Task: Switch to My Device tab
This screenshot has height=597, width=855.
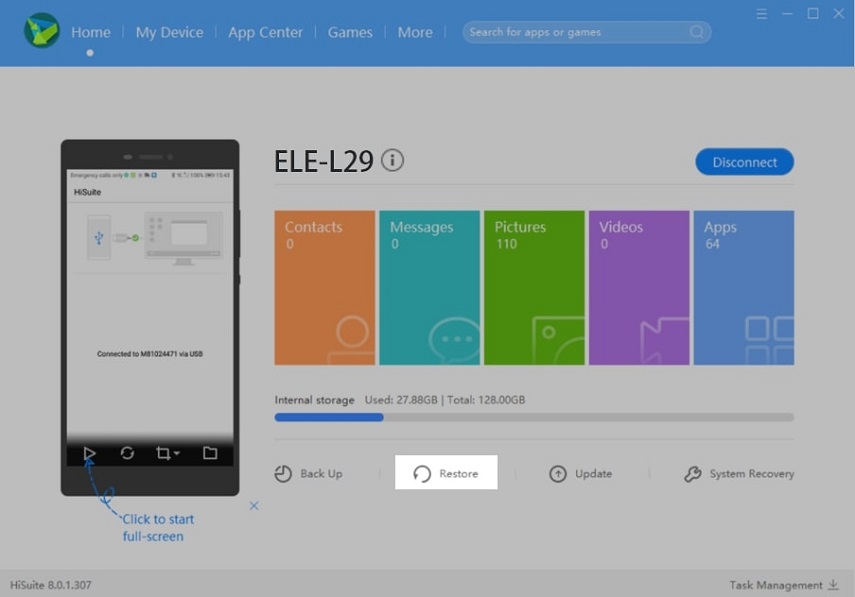Action: click(x=170, y=33)
